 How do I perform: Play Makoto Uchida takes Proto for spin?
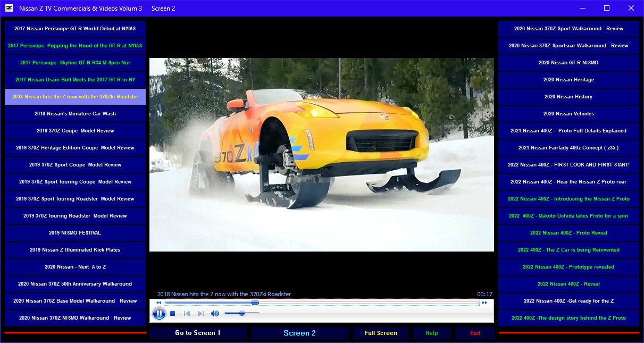(568, 216)
